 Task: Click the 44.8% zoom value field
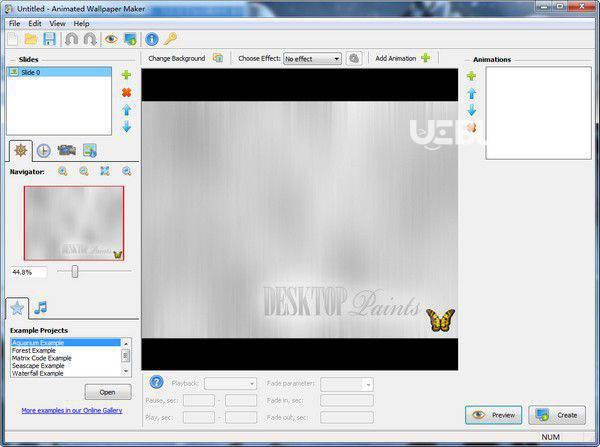click(x=29, y=272)
